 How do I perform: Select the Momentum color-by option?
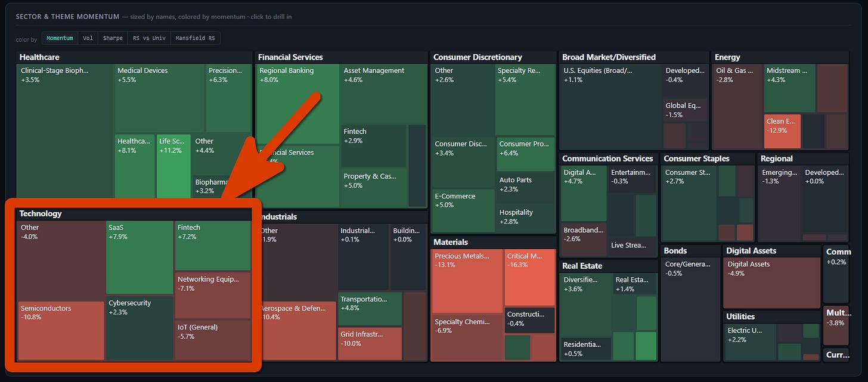(60, 38)
